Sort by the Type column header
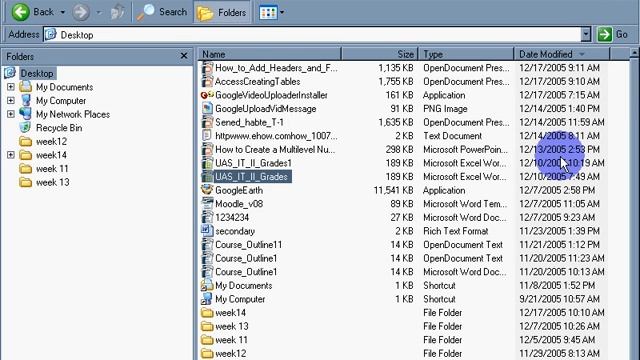This screenshot has width=640, height=360. (x=466, y=54)
